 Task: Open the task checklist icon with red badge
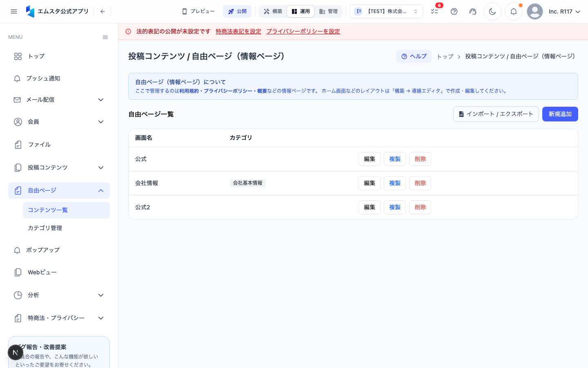[x=434, y=11]
